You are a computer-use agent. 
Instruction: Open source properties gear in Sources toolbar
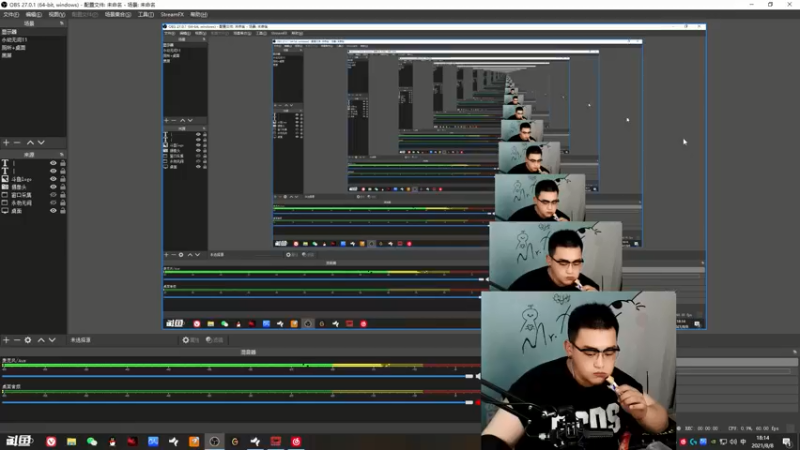coord(28,340)
